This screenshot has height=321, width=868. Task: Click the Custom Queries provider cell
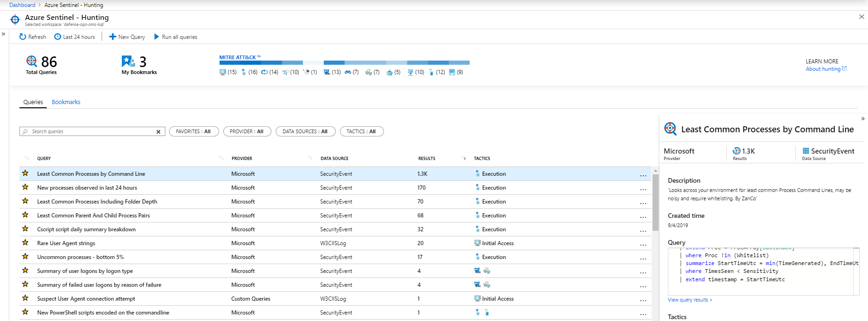[x=251, y=299]
